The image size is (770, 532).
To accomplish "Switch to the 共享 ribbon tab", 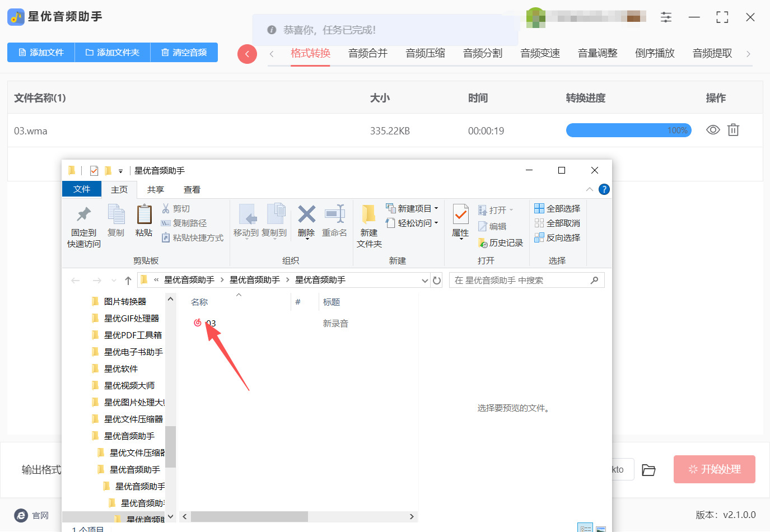I will click(x=156, y=189).
